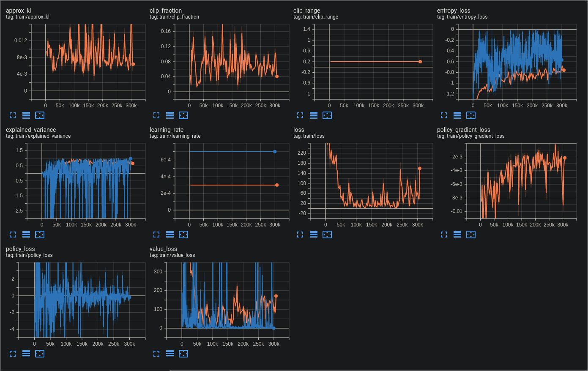Fit domain to data on loss chart
This screenshot has width=588, height=371.
pos(327,235)
